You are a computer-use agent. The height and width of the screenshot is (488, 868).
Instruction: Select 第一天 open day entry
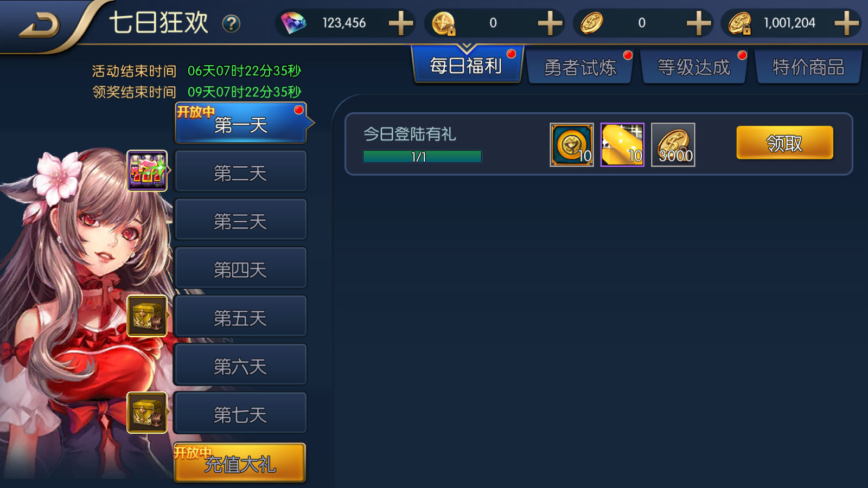coord(241,123)
